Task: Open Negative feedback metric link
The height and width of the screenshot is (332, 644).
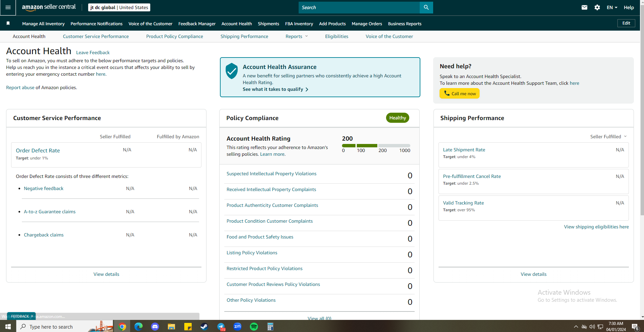Action: pyautogui.click(x=44, y=188)
